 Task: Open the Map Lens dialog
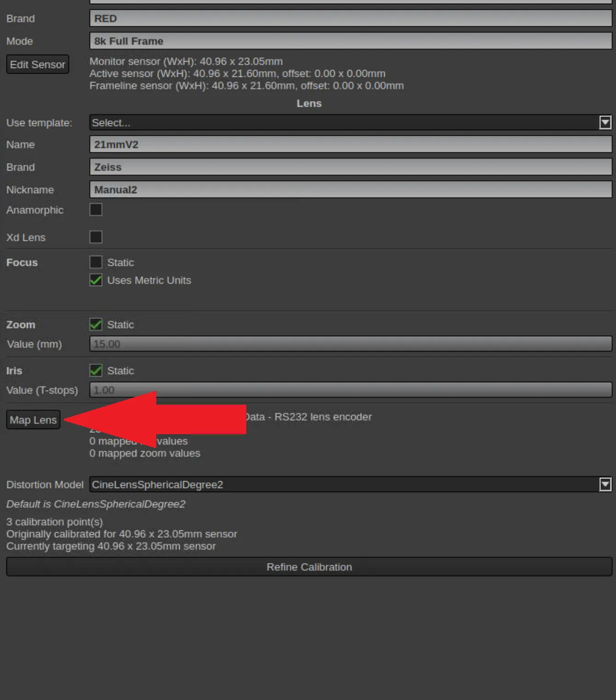pyautogui.click(x=33, y=419)
